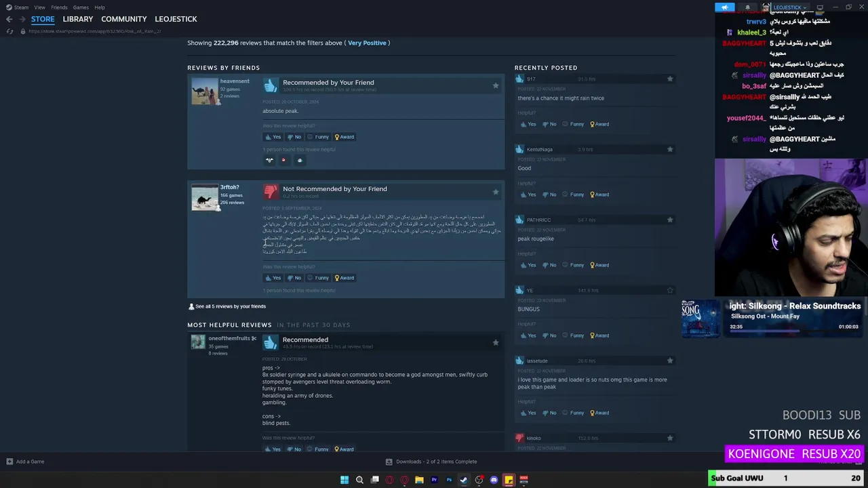Click the Very Positive filter link

(x=367, y=43)
